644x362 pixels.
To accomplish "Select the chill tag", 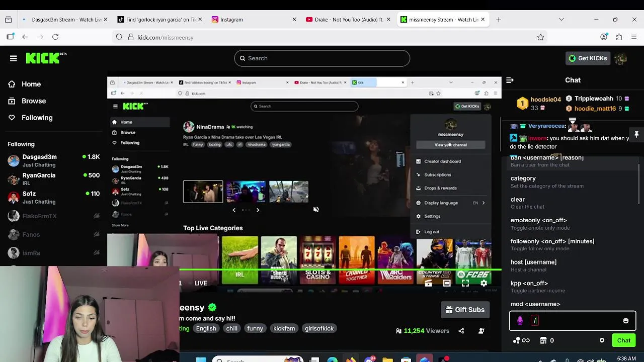I will point(232,328).
